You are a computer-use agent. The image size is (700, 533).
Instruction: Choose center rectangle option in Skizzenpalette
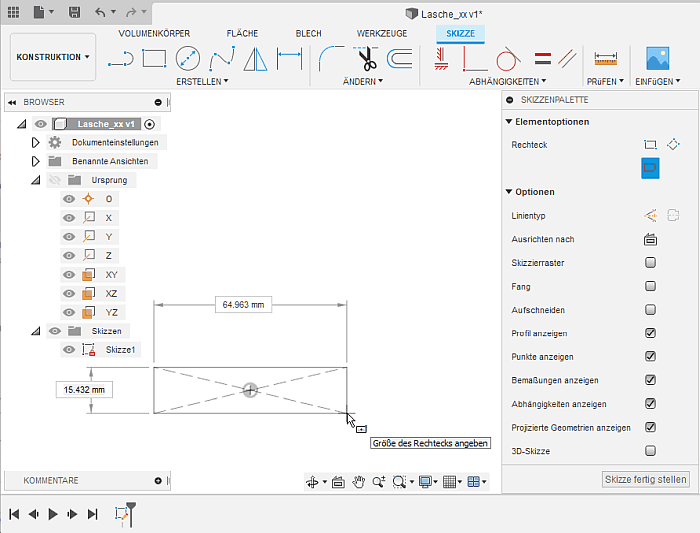650,168
